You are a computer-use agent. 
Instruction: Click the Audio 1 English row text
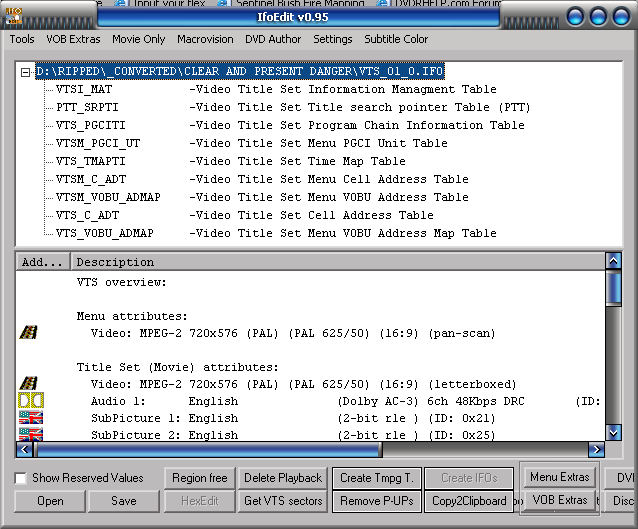click(346, 401)
